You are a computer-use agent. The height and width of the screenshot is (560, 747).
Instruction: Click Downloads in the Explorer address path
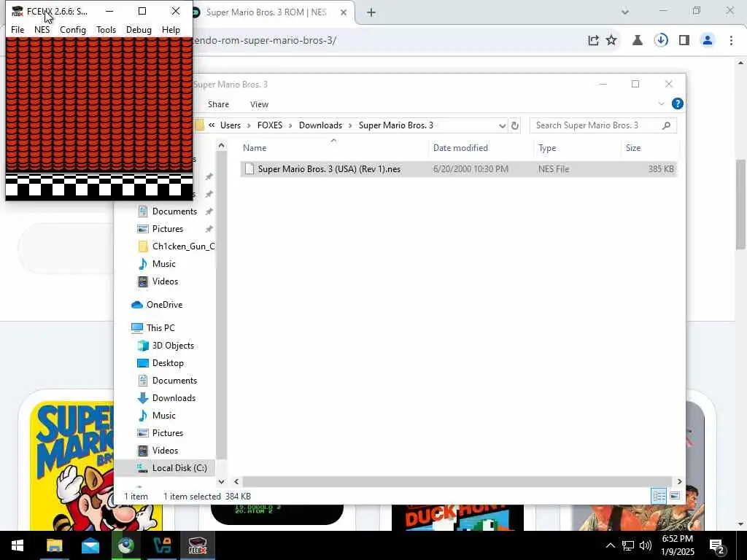[321, 125]
